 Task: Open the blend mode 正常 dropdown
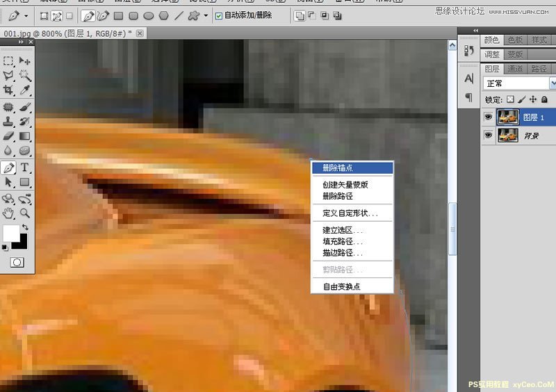click(x=518, y=83)
